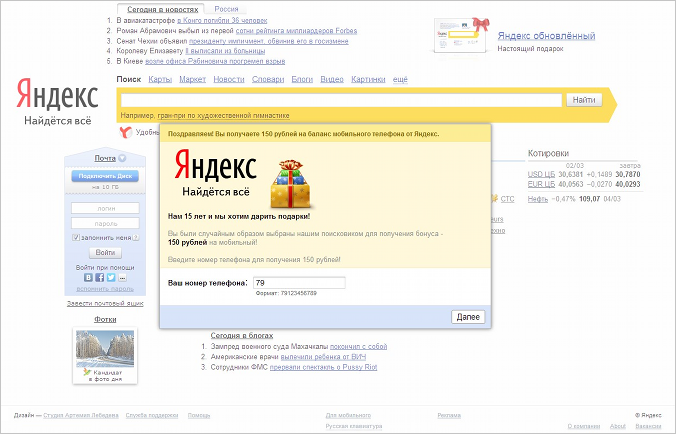This screenshot has width=676, height=434.
Task: Click the Kyiv explosion news link
Action: click(x=215, y=61)
